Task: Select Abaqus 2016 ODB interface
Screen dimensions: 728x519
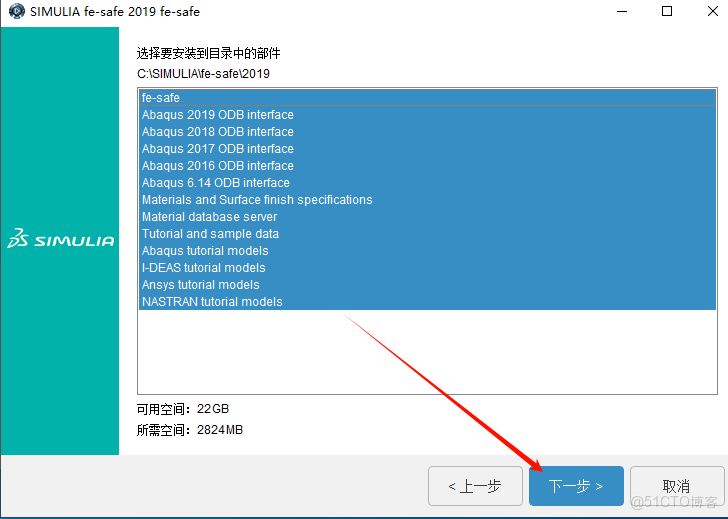Action: pos(427,166)
